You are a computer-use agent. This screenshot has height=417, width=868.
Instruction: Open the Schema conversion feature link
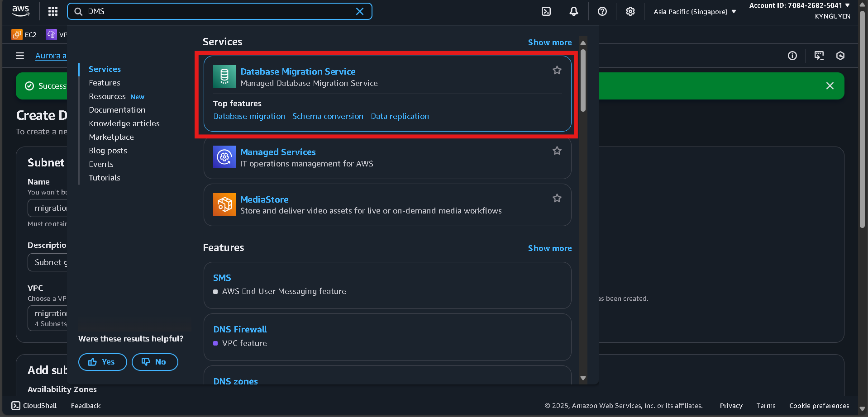pos(328,116)
